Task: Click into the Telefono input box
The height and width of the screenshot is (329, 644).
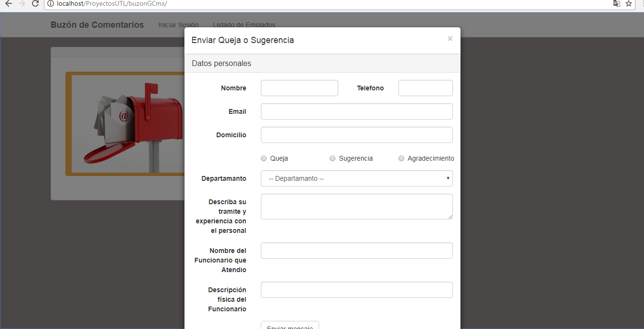Action: [425, 88]
